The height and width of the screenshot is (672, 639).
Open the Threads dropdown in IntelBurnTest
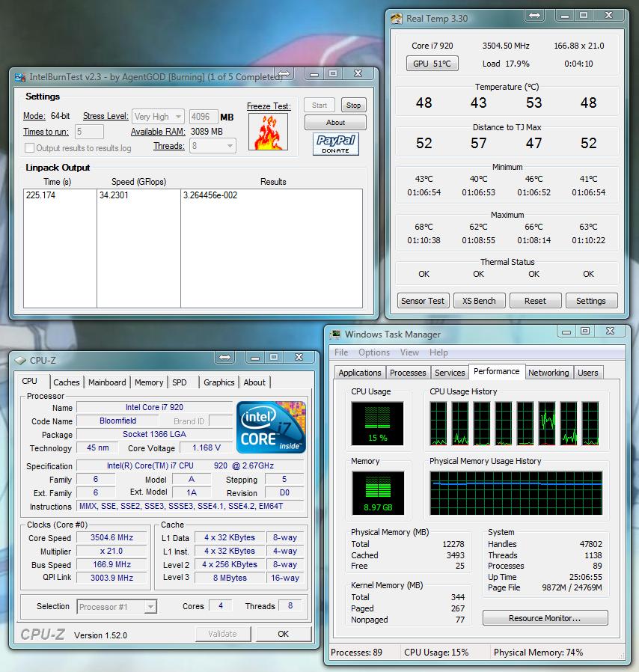pos(213,147)
